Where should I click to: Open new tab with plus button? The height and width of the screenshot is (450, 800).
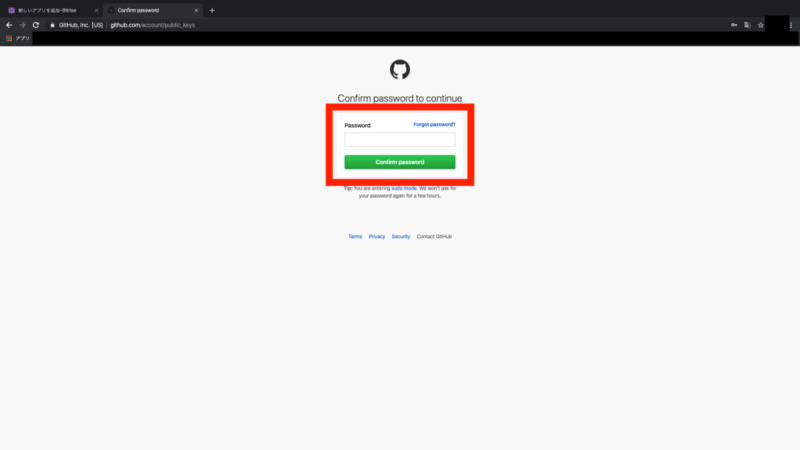click(x=212, y=10)
